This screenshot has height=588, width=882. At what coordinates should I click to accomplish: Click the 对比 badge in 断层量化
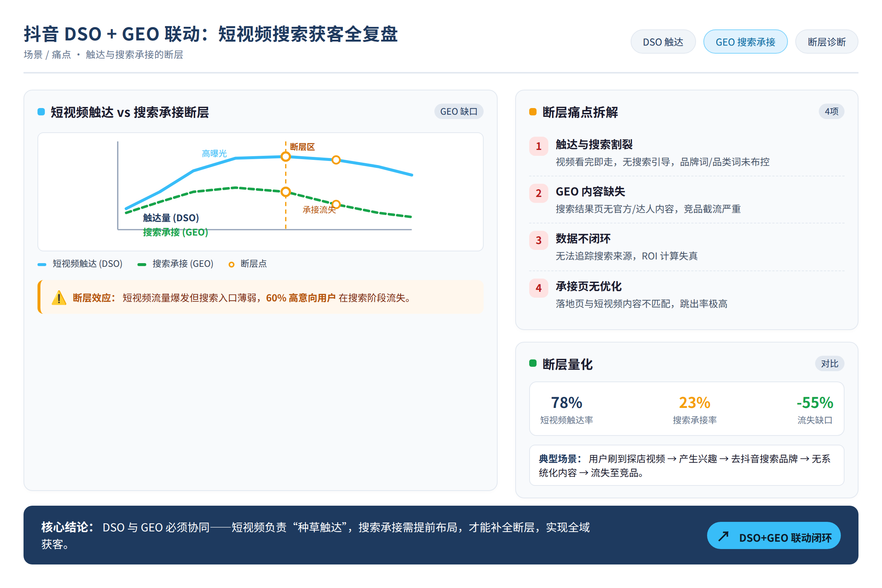click(x=829, y=363)
